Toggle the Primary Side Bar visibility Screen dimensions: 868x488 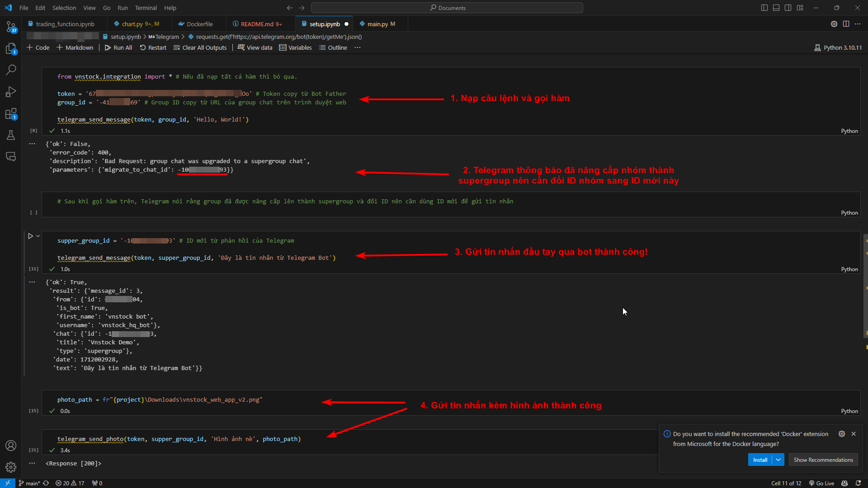coord(764,8)
